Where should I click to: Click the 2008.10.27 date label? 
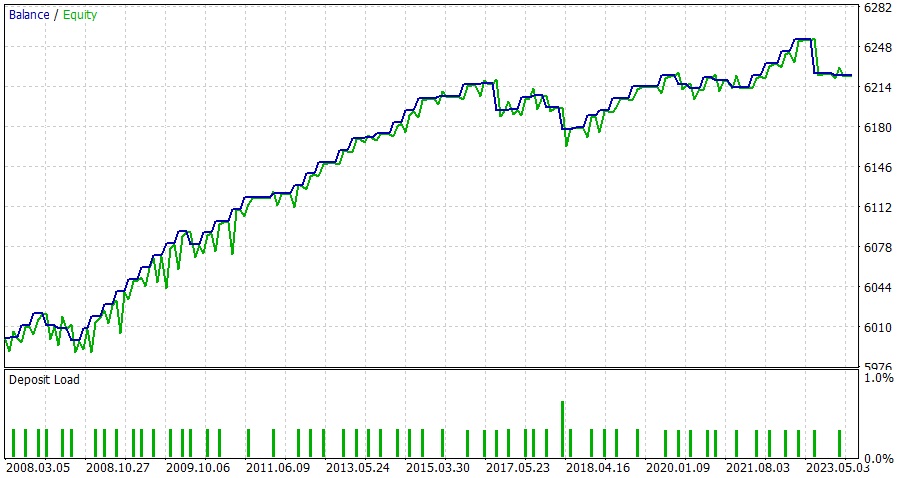(118, 468)
